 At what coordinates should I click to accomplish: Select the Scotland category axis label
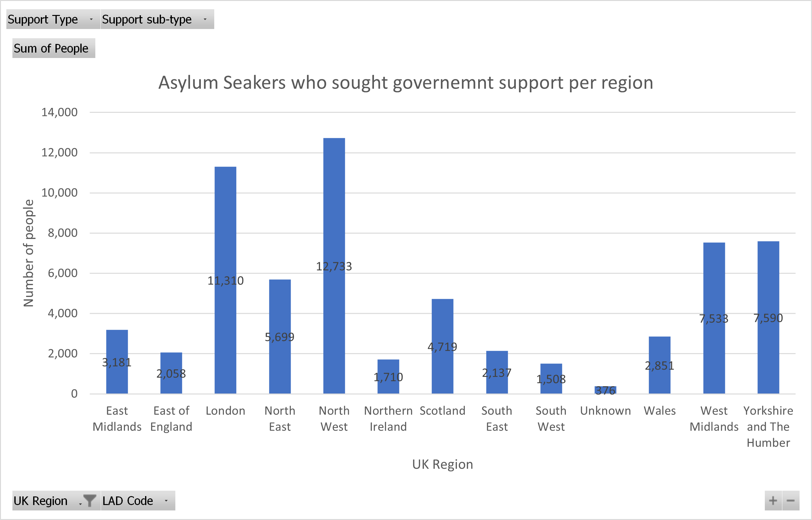click(443, 411)
